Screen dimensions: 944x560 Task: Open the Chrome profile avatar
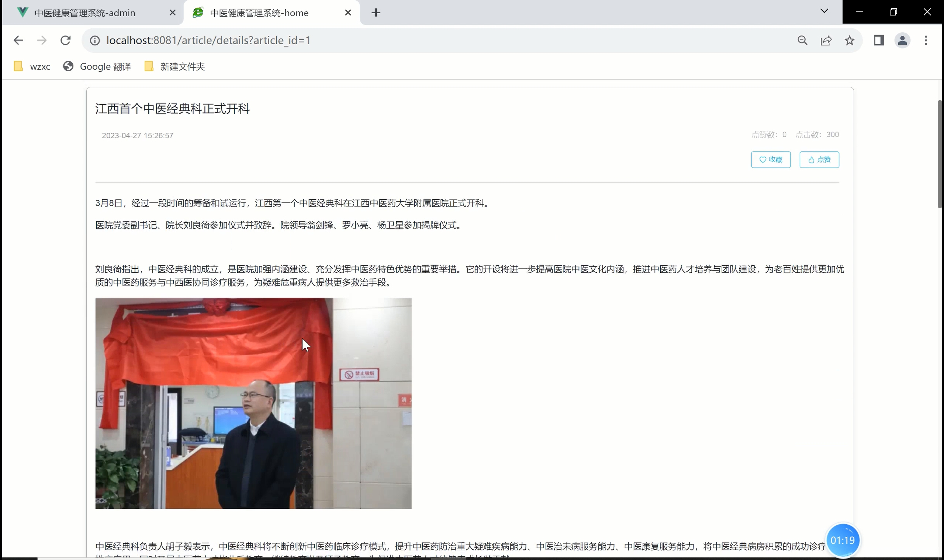(x=902, y=41)
